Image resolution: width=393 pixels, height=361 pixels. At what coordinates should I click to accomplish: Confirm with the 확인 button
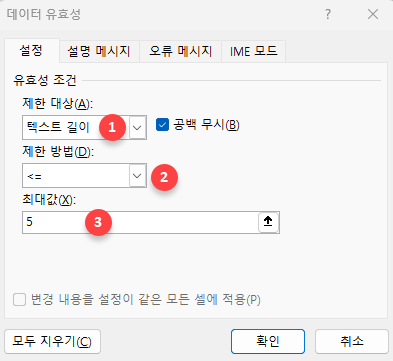click(268, 341)
